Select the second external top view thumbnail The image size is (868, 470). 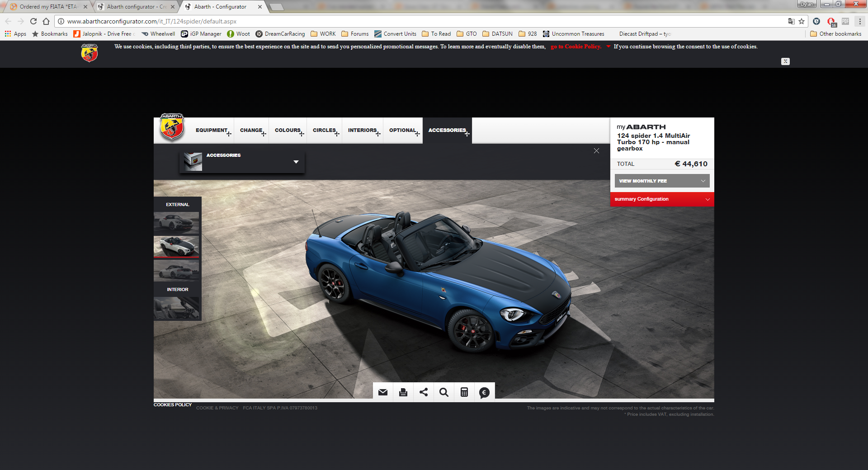point(176,246)
